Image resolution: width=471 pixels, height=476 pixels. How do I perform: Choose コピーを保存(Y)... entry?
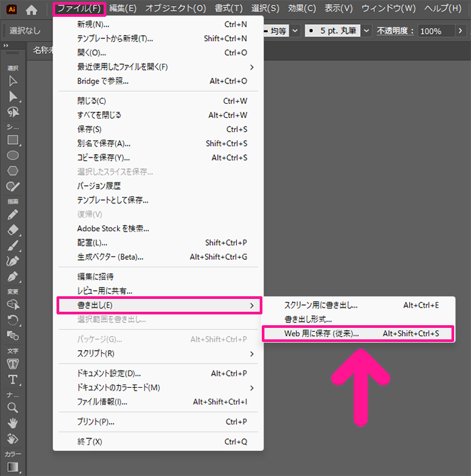(158, 158)
